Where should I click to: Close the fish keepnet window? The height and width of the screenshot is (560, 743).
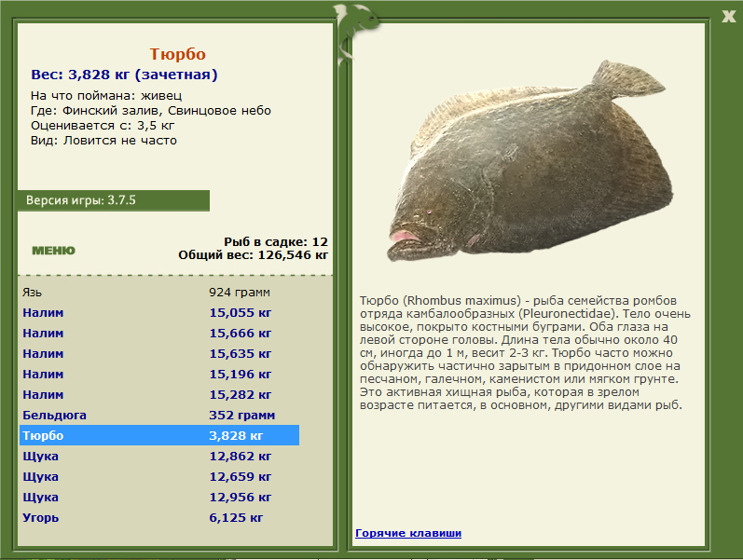pyautogui.click(x=728, y=17)
